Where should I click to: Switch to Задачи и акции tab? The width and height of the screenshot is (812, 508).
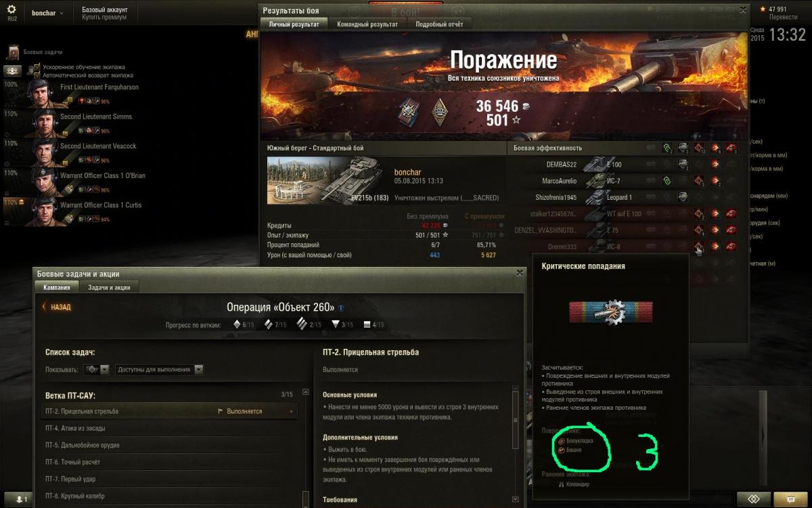pos(109,287)
